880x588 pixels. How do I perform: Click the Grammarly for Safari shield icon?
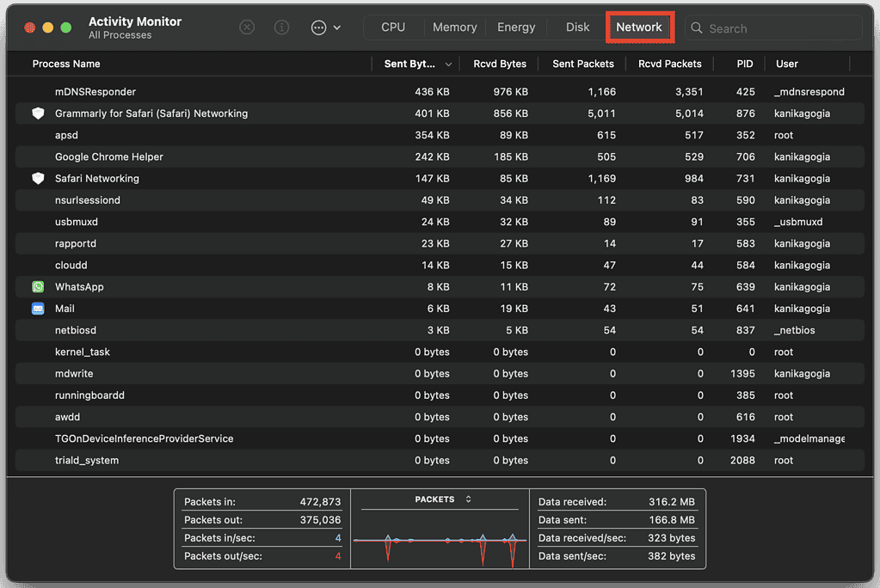pyautogui.click(x=38, y=113)
